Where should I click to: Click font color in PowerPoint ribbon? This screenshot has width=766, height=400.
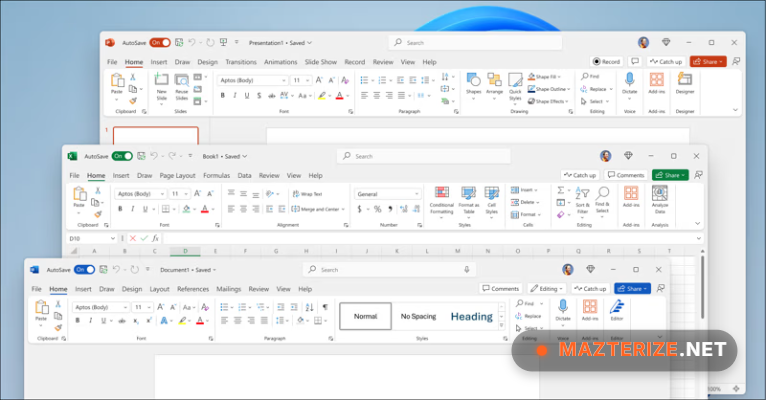(340, 96)
